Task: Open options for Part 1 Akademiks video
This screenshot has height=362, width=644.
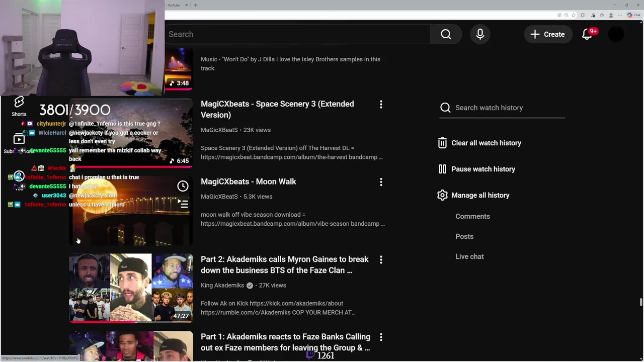Action: pyautogui.click(x=381, y=337)
